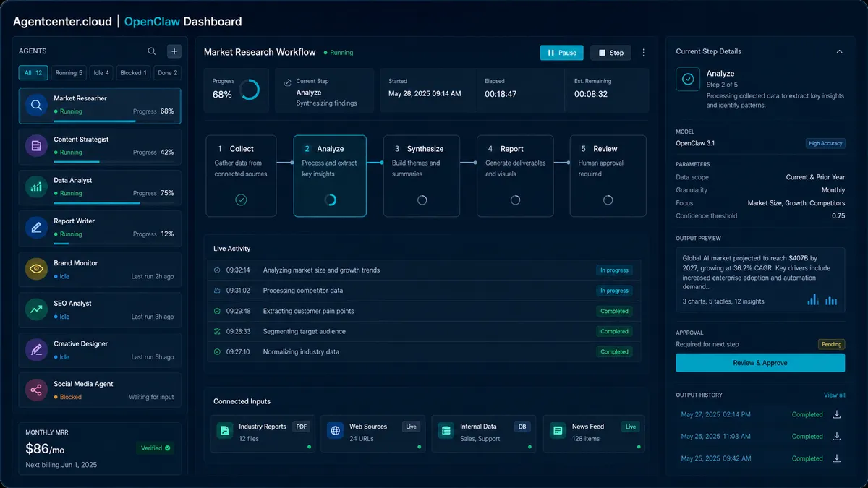Open the Review step card

coord(608,176)
